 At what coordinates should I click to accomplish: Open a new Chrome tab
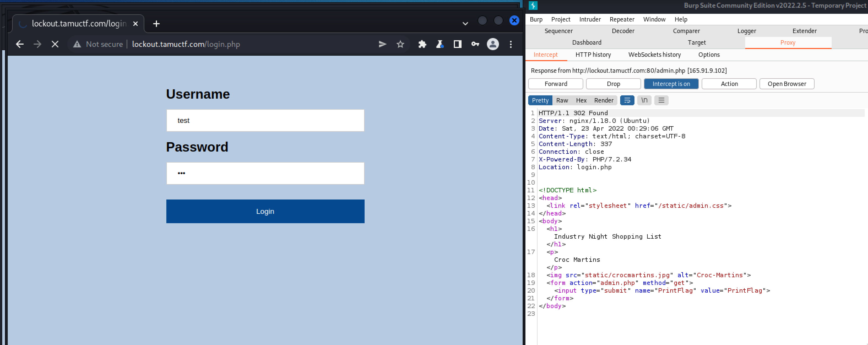(156, 24)
